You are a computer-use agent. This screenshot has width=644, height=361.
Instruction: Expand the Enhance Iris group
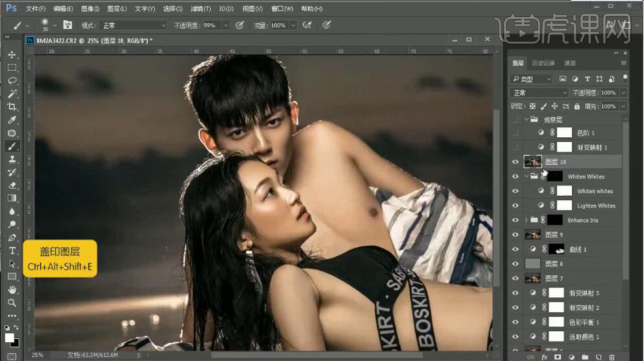coord(526,220)
